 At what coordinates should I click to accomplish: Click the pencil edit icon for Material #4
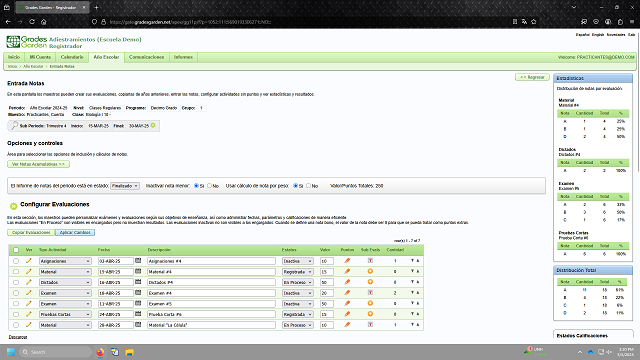29,271
